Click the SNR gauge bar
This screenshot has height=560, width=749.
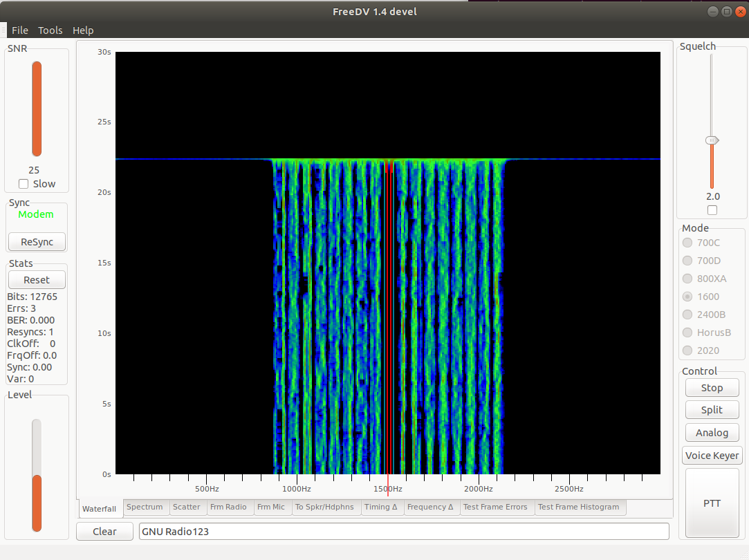tap(37, 109)
